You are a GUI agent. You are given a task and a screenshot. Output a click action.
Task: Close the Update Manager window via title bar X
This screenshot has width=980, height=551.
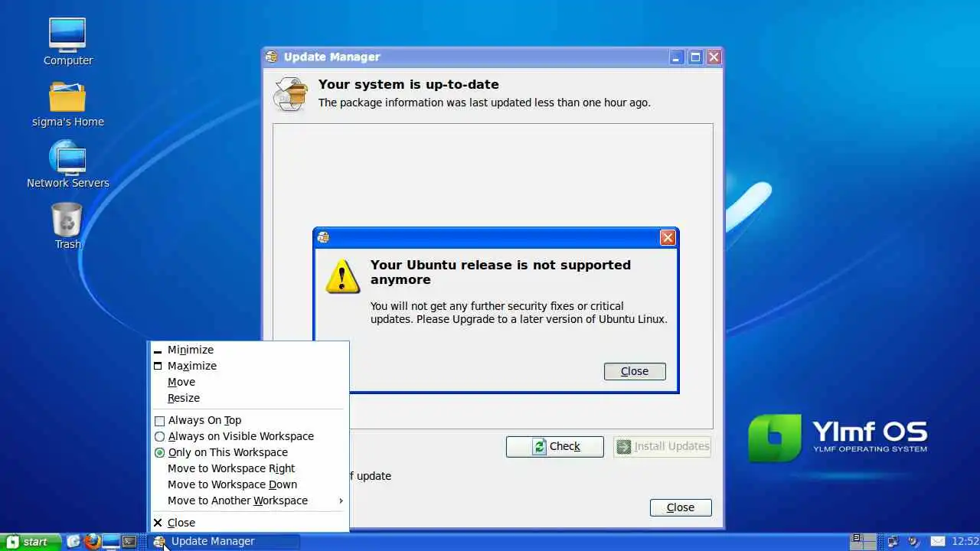714,57
